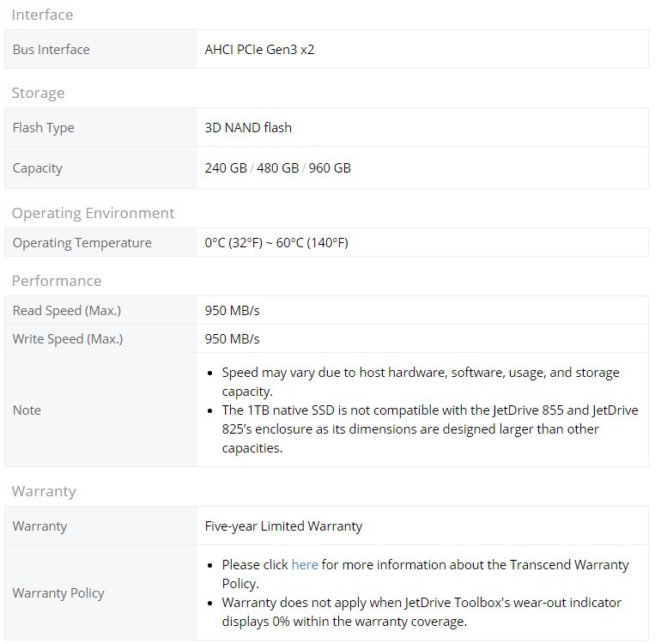Image resolution: width=655 pixels, height=644 pixels.
Task: Click the Operating Temperature label
Action: [82, 243]
